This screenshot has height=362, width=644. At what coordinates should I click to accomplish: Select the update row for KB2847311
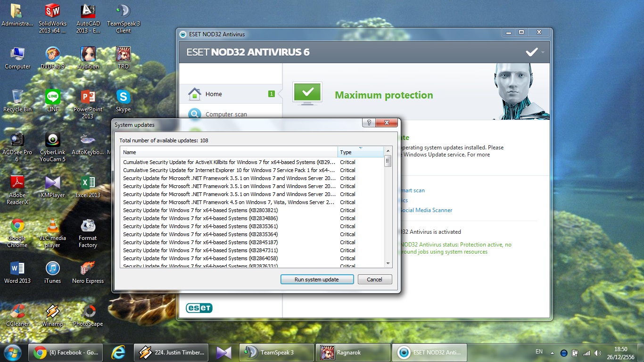pyautogui.click(x=253, y=250)
